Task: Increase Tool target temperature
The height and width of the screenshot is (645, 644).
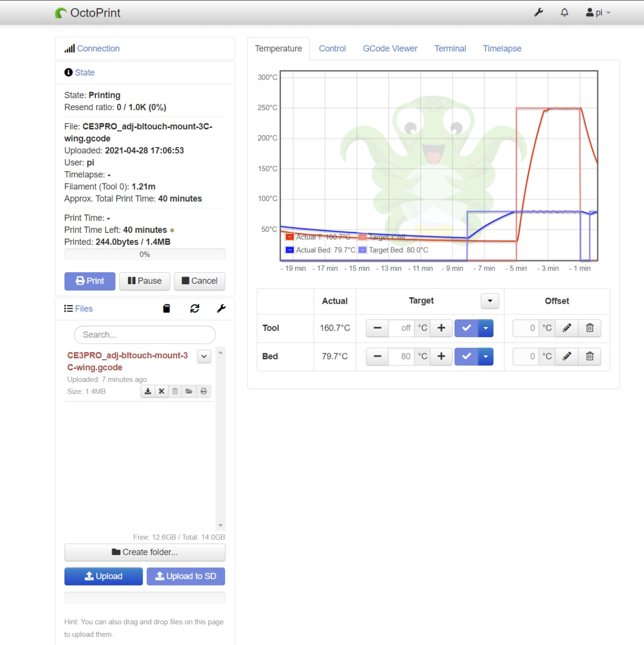Action: pos(441,328)
